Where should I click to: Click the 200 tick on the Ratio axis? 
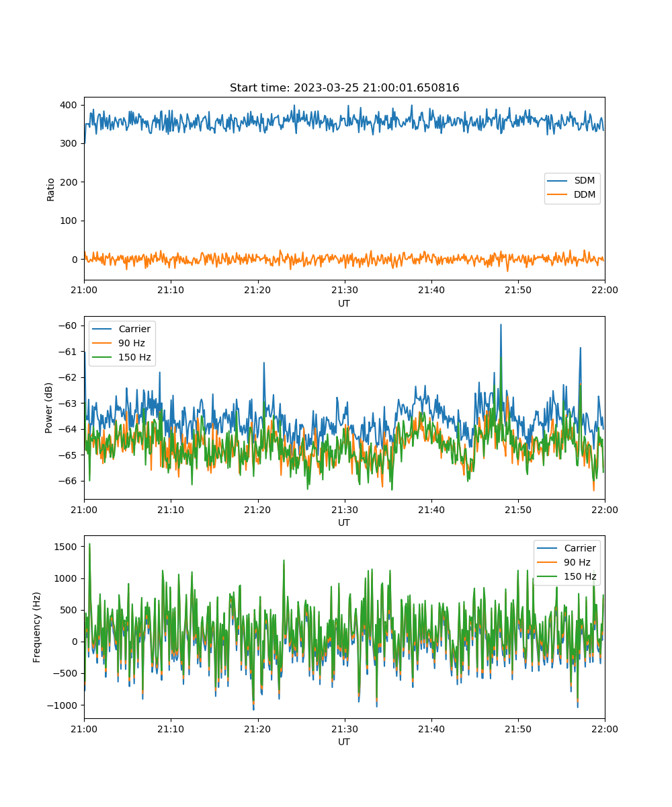click(x=71, y=182)
